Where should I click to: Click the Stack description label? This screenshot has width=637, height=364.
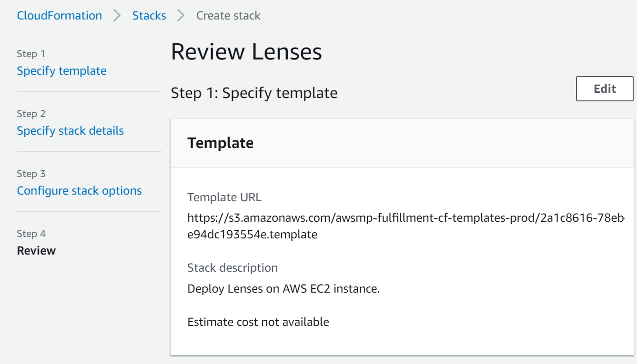click(x=233, y=267)
